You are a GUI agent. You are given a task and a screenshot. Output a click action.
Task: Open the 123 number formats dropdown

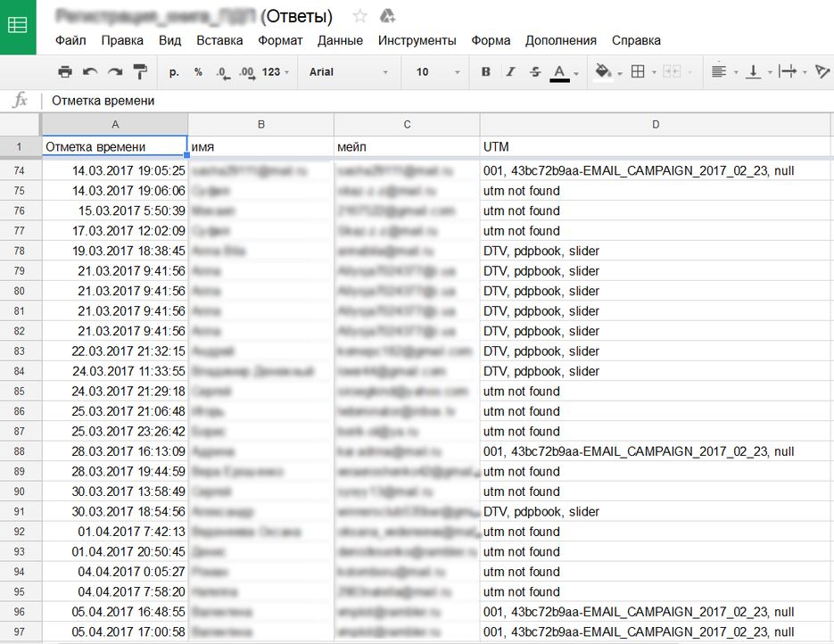(275, 71)
